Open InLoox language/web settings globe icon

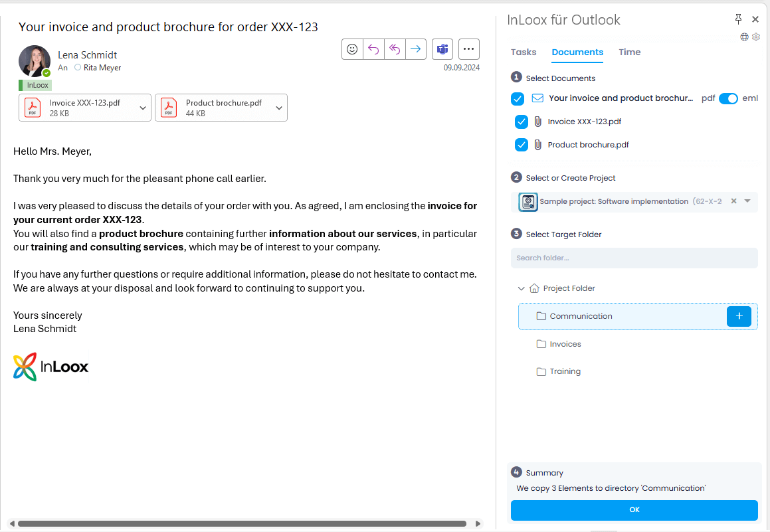pyautogui.click(x=744, y=37)
